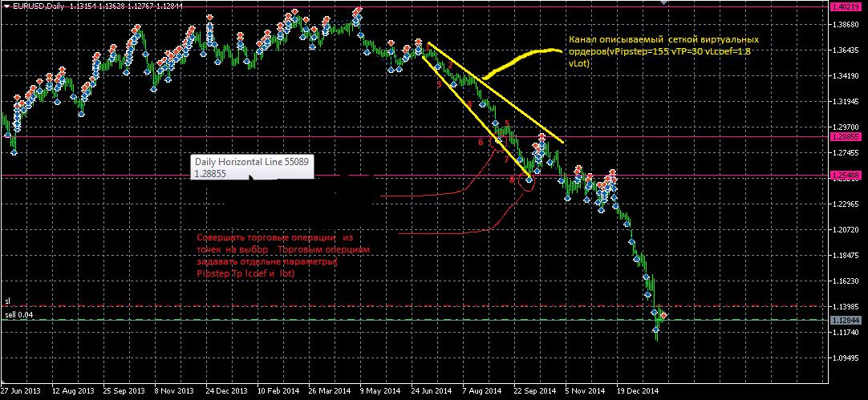Click the magenta 1.28855 line price label
The height and width of the screenshot is (400, 868).
click(x=846, y=136)
